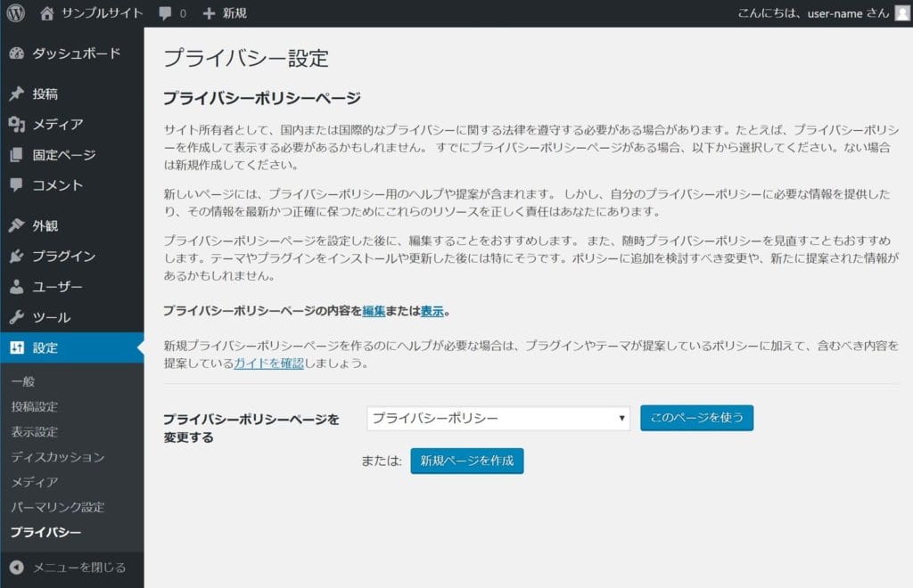The height and width of the screenshot is (588, 913).
Task: Open the comments bubble icon in admin bar
Action: [x=165, y=13]
